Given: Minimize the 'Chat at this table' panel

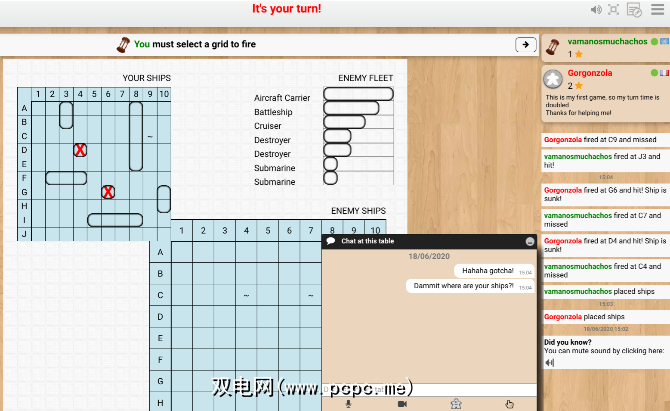Looking at the screenshot, I should coord(530,241).
